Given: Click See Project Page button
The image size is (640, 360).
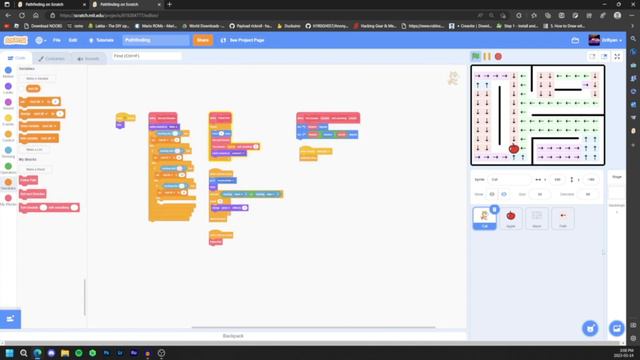Looking at the screenshot, I should pos(242,40).
